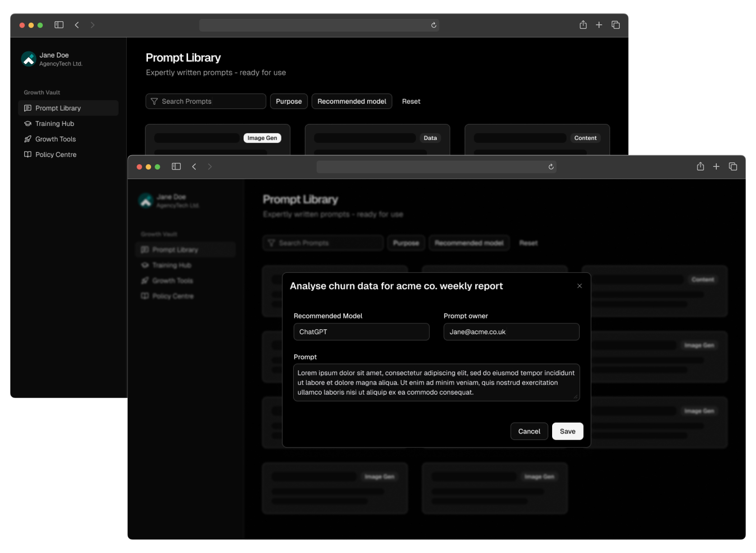
Task: Save the churn data prompt
Action: coord(567,431)
